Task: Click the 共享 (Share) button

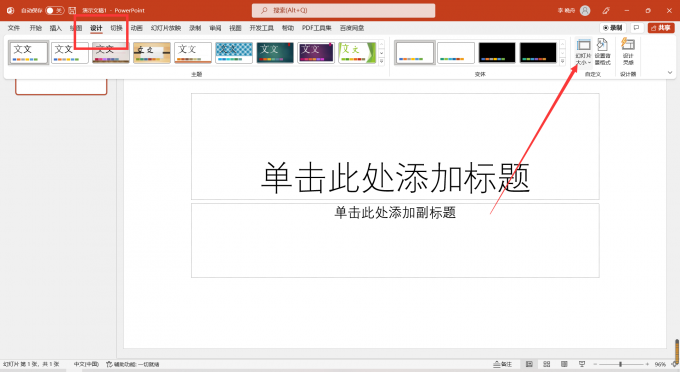Action: tap(661, 28)
